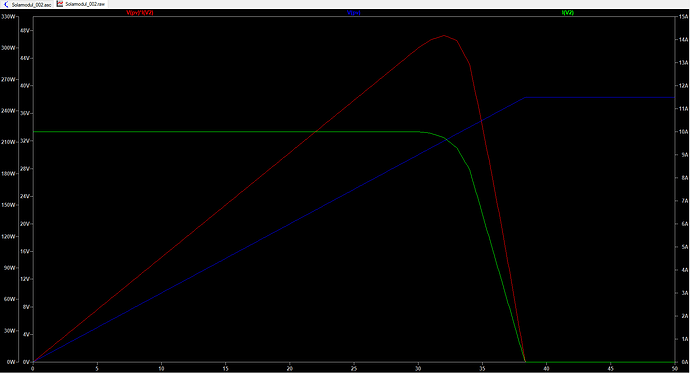This screenshot has height=373, width=690.
Task: Click the 210W power axis label
Action: tap(8, 142)
